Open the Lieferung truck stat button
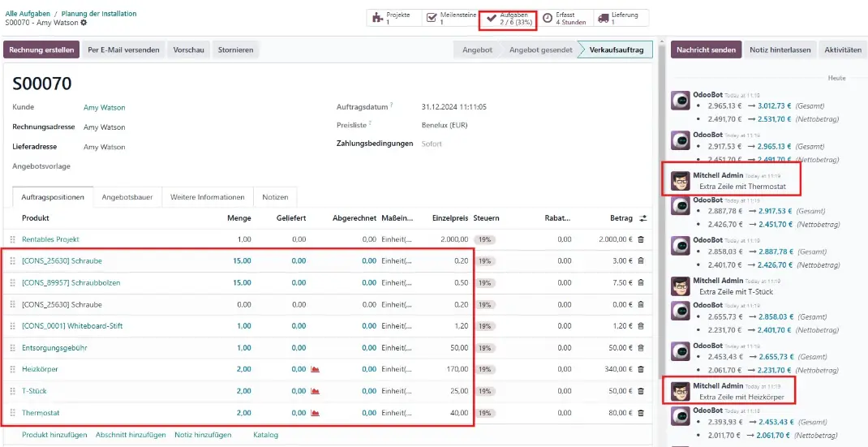This screenshot has height=447, width=868. point(621,18)
